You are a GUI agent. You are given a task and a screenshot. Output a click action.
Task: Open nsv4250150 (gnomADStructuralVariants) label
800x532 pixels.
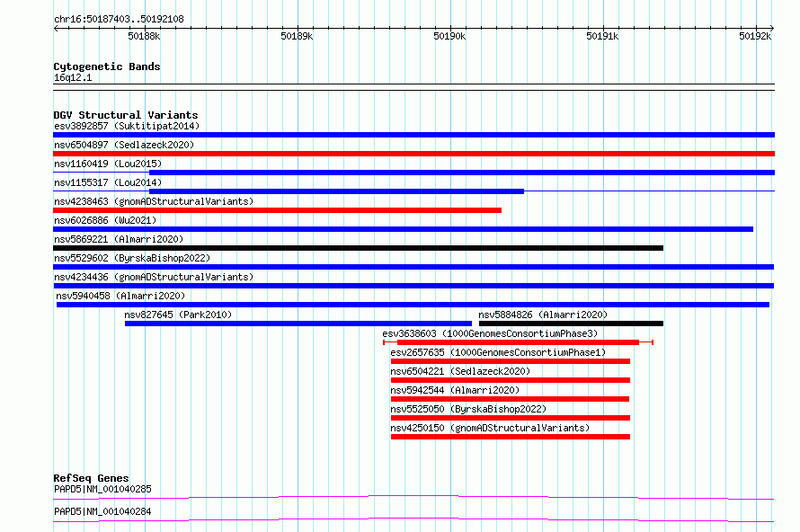point(490,428)
